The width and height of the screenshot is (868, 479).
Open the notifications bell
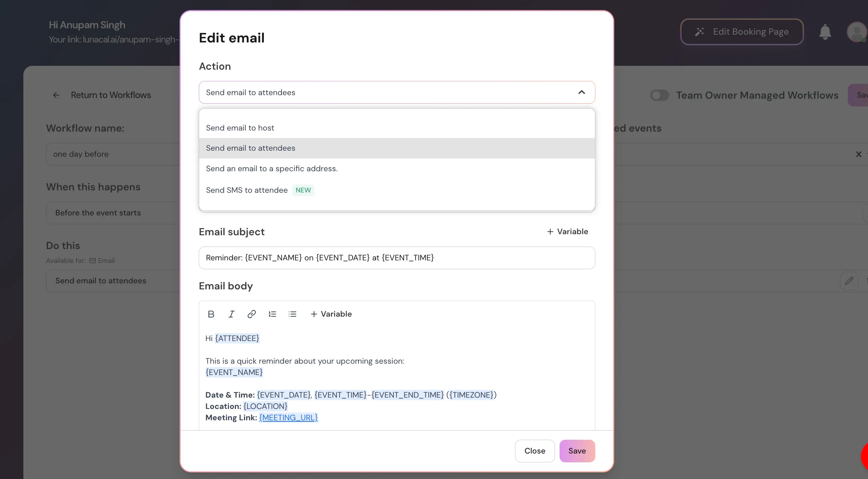(825, 32)
